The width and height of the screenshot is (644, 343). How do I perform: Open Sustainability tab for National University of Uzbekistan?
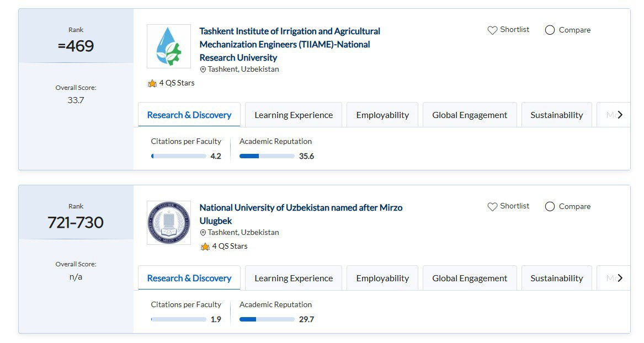556,278
